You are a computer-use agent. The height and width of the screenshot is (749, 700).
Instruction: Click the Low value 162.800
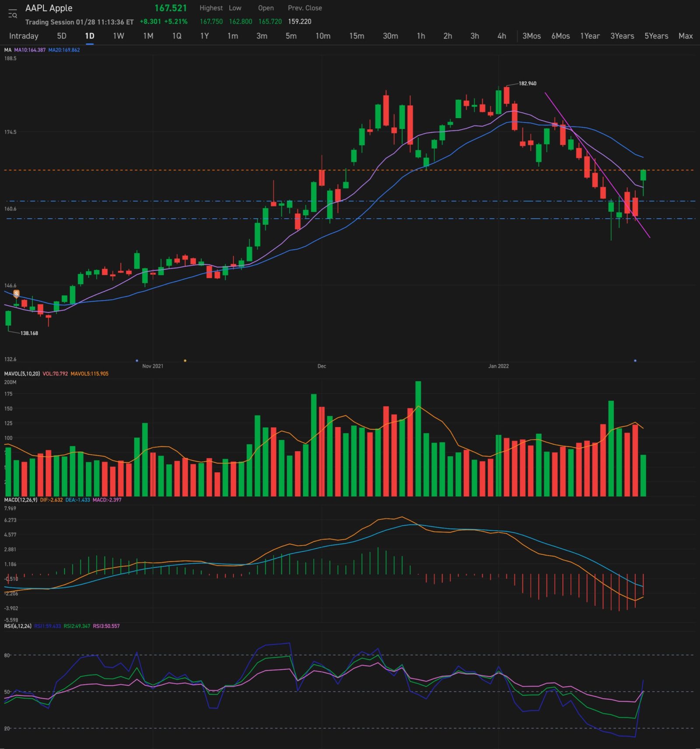(241, 21)
